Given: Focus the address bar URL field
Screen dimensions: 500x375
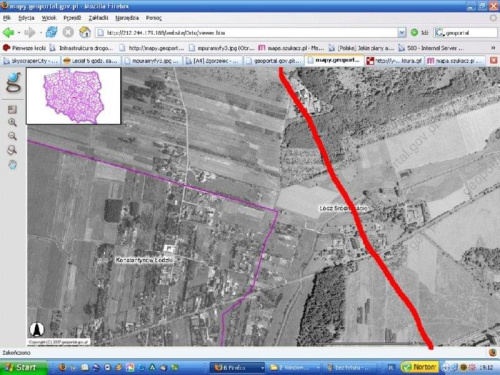Looking at the screenshot, I should tap(247, 33).
